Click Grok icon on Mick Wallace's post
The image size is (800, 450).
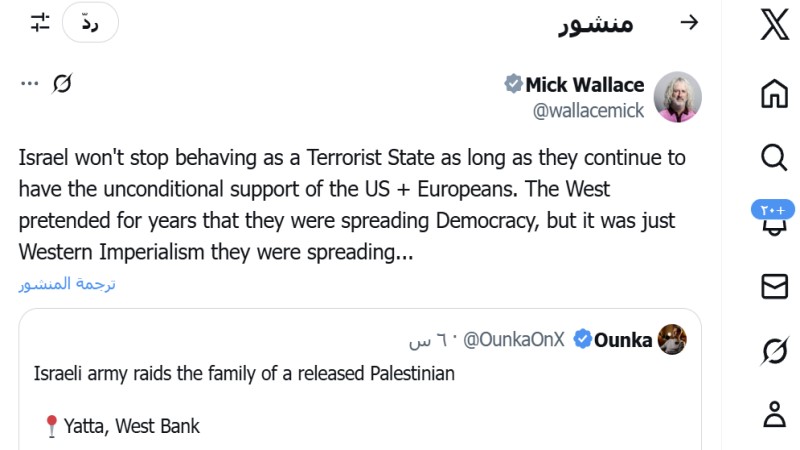tap(62, 84)
